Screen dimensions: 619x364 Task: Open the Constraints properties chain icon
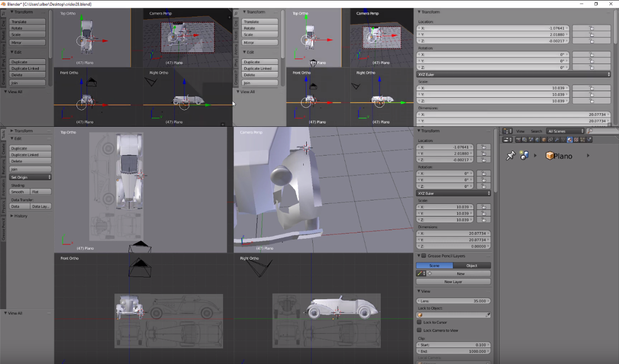[x=551, y=139]
